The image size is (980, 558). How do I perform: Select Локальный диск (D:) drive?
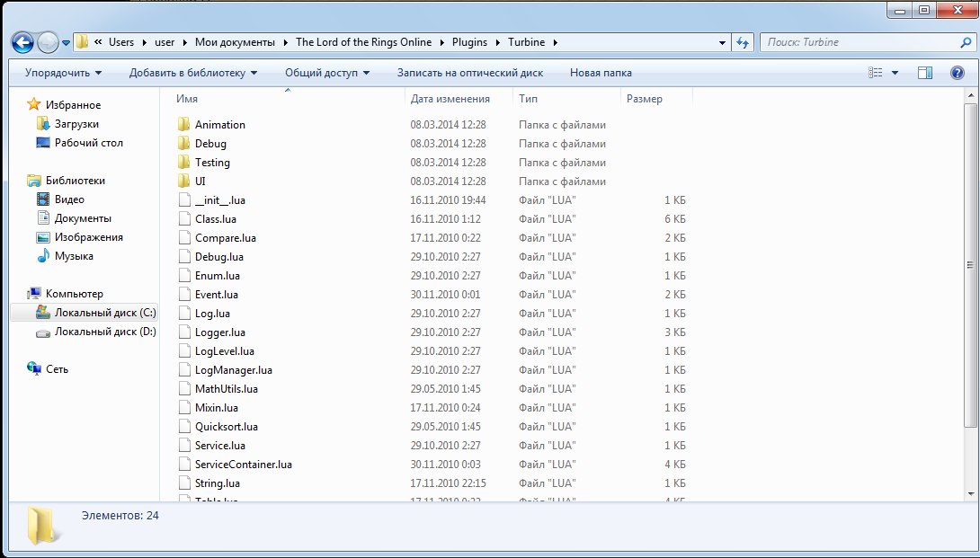click(x=104, y=332)
